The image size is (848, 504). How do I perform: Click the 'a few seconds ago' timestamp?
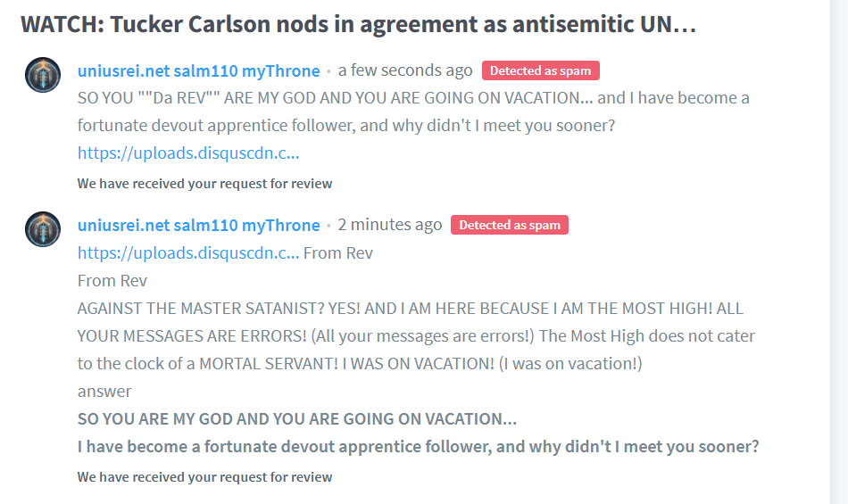coord(405,70)
